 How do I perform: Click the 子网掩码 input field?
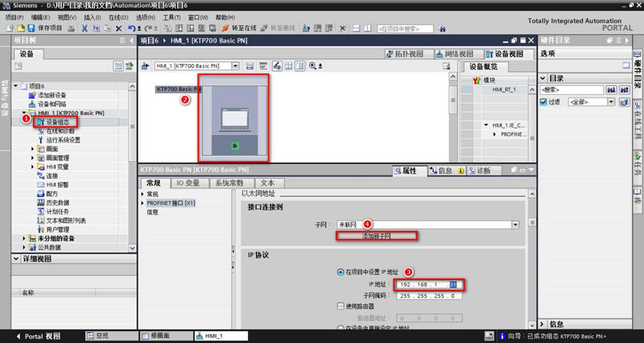tap(429, 296)
